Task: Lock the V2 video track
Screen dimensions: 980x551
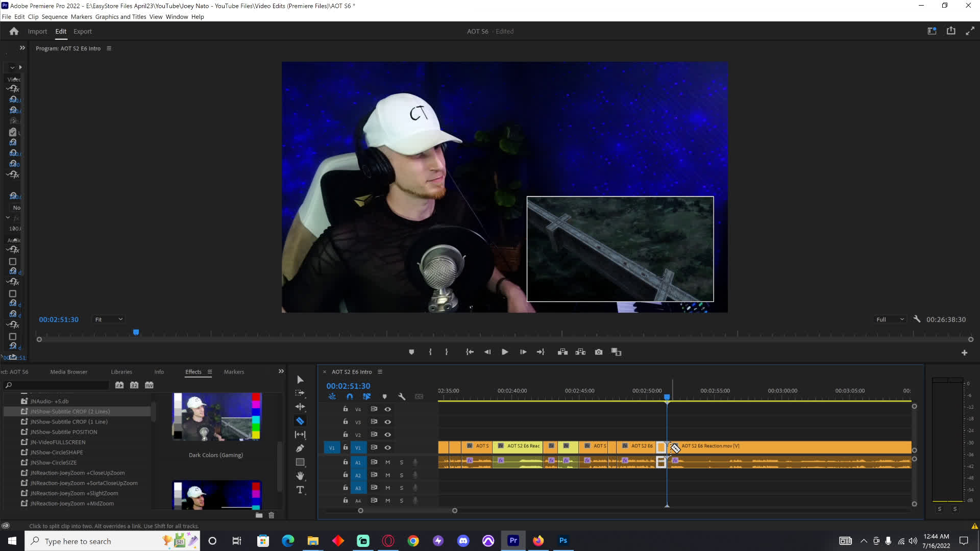Action: [x=345, y=434]
